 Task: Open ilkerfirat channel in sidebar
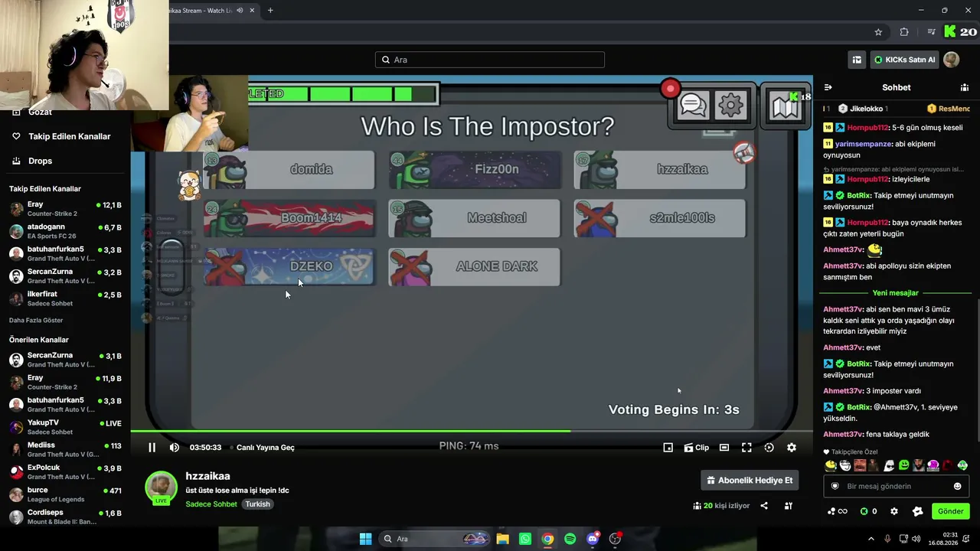point(65,298)
